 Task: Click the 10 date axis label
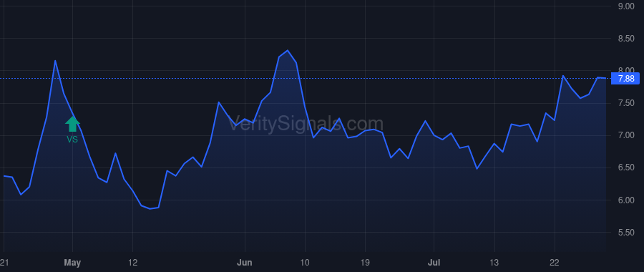pos(305,263)
